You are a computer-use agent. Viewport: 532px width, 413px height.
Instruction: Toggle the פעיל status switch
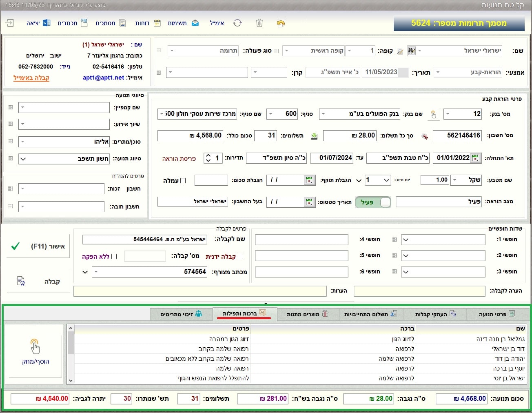[373, 202]
